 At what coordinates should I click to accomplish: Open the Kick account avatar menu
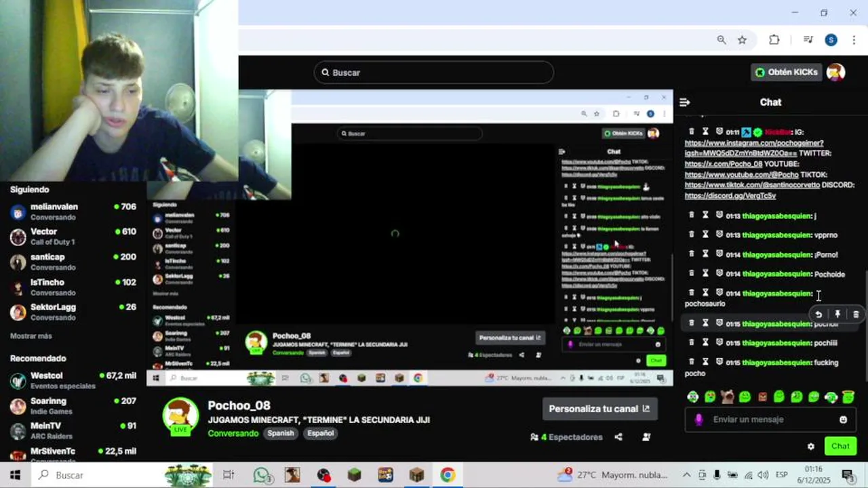tap(835, 72)
